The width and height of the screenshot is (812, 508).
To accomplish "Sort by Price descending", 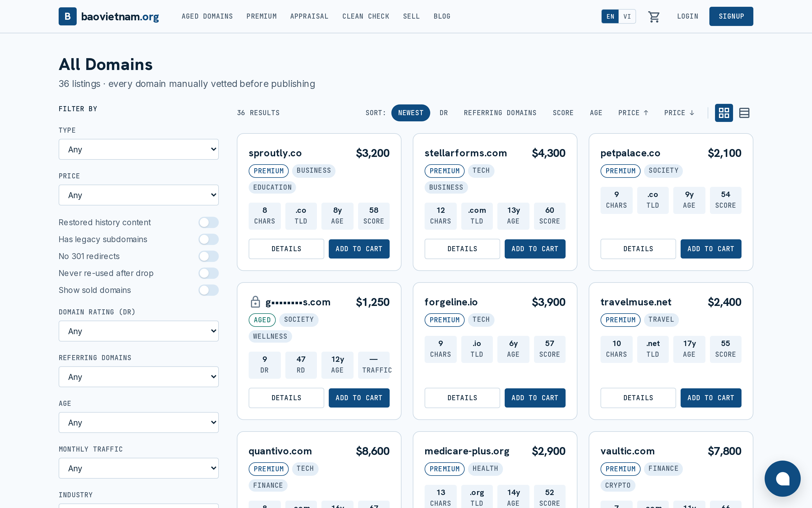I will 679,113.
